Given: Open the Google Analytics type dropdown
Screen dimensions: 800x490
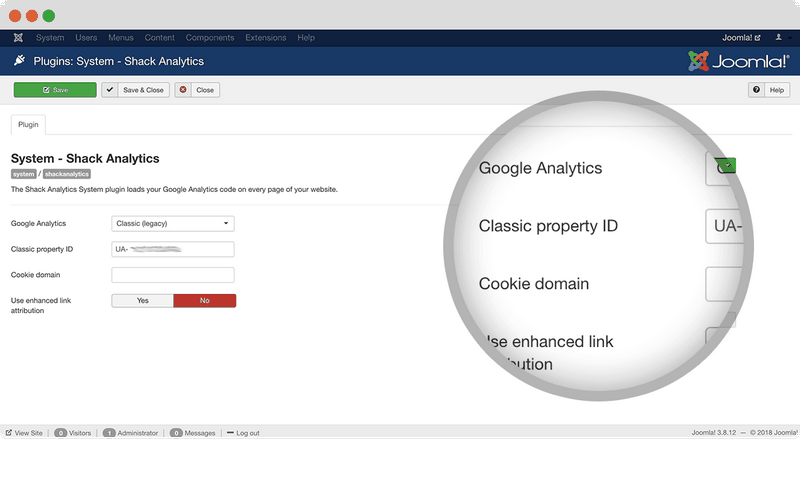Looking at the screenshot, I should click(x=173, y=223).
